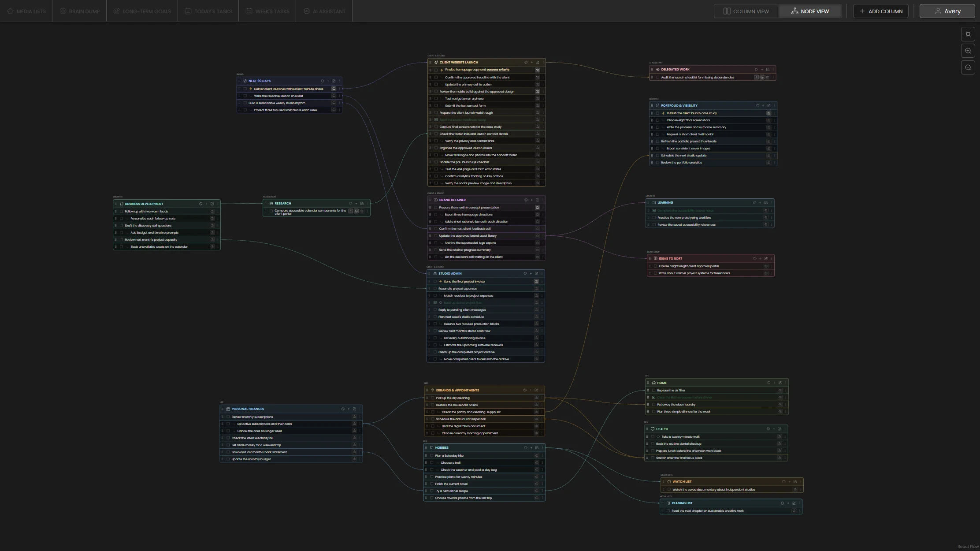Switch to the AI Assistant tab
The height and width of the screenshot is (551, 980).
[324, 11]
